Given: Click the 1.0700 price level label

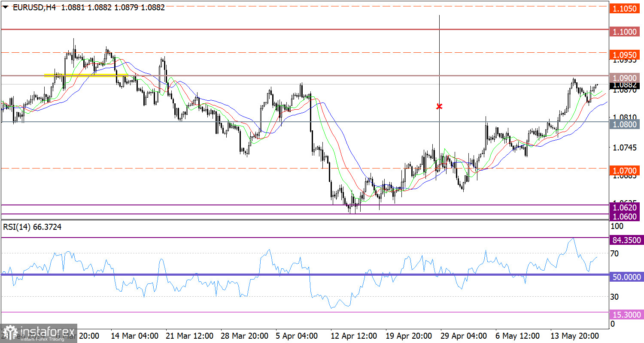Looking at the screenshot, I should 625,171.
